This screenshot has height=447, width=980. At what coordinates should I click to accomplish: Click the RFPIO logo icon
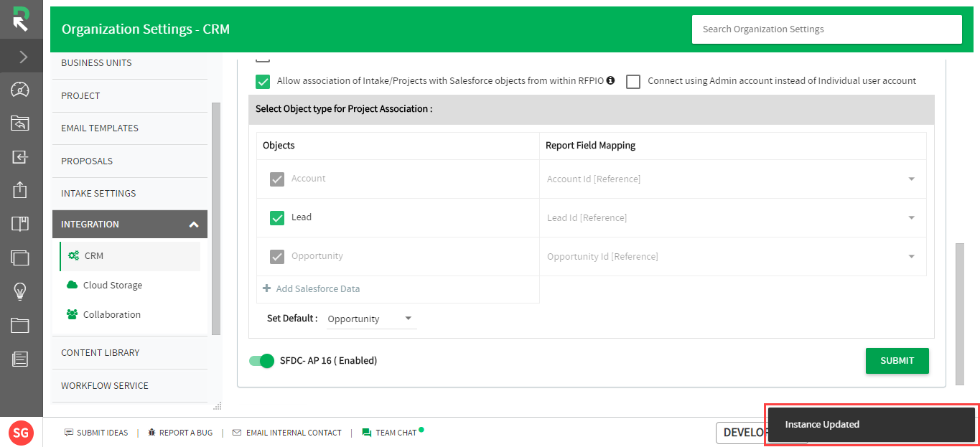coord(21,19)
